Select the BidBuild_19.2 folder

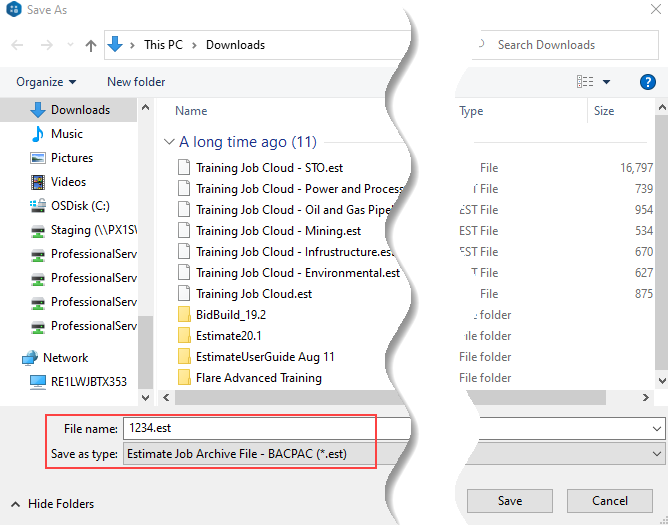(231, 315)
